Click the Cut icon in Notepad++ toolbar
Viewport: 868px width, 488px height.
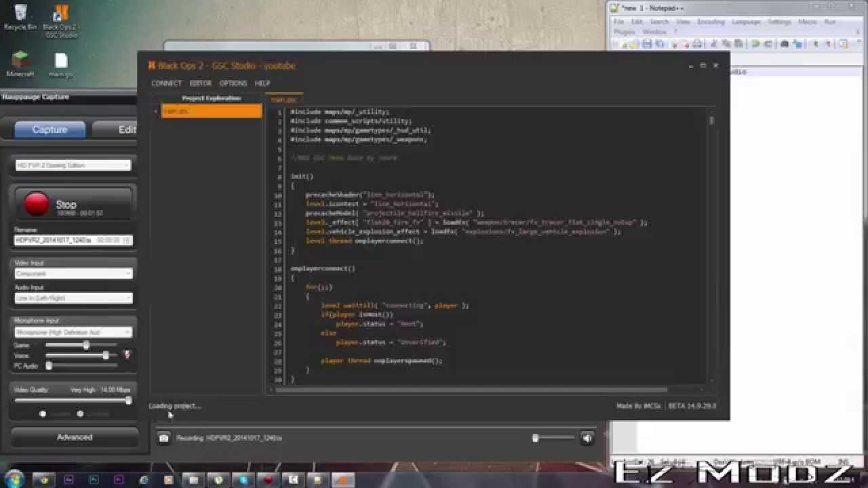point(713,44)
